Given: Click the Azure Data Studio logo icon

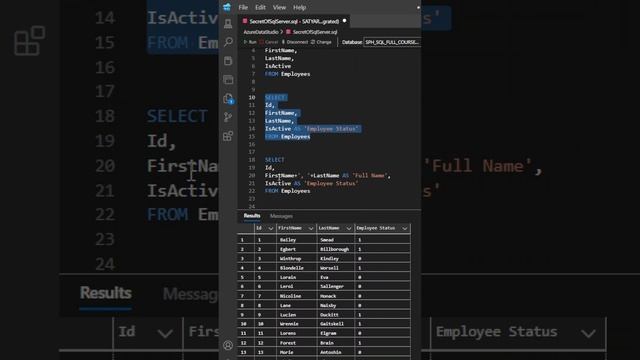Looking at the screenshot, I should (227, 7).
